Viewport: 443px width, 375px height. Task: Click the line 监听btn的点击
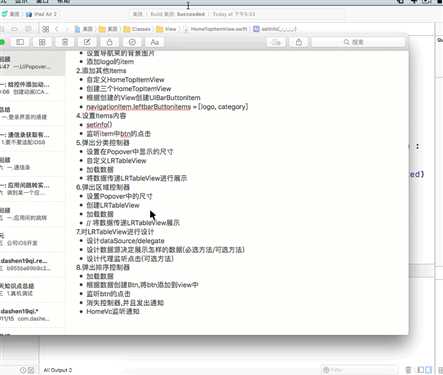108,294
